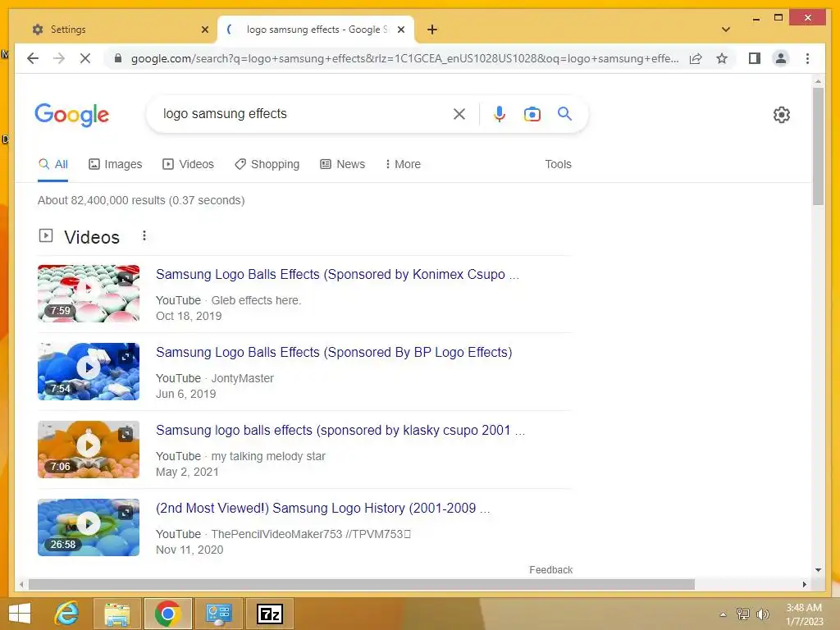This screenshot has height=630, width=840.
Task: Play the 7:06 orange balls thumbnail
Action: coord(89,449)
